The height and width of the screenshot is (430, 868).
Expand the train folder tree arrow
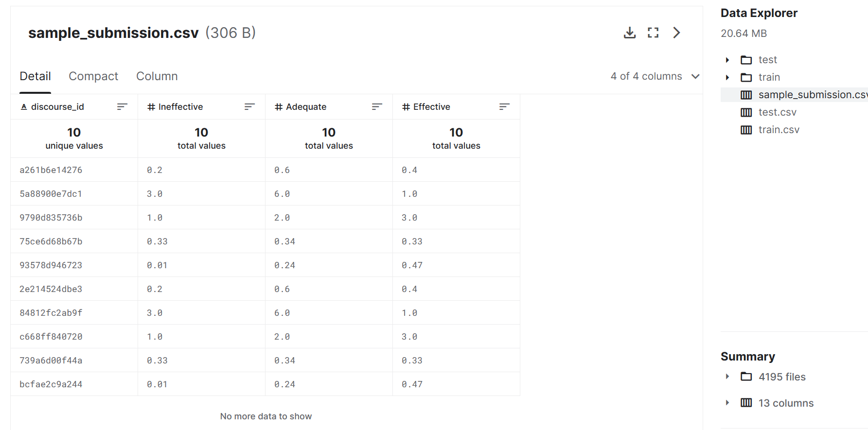click(727, 77)
